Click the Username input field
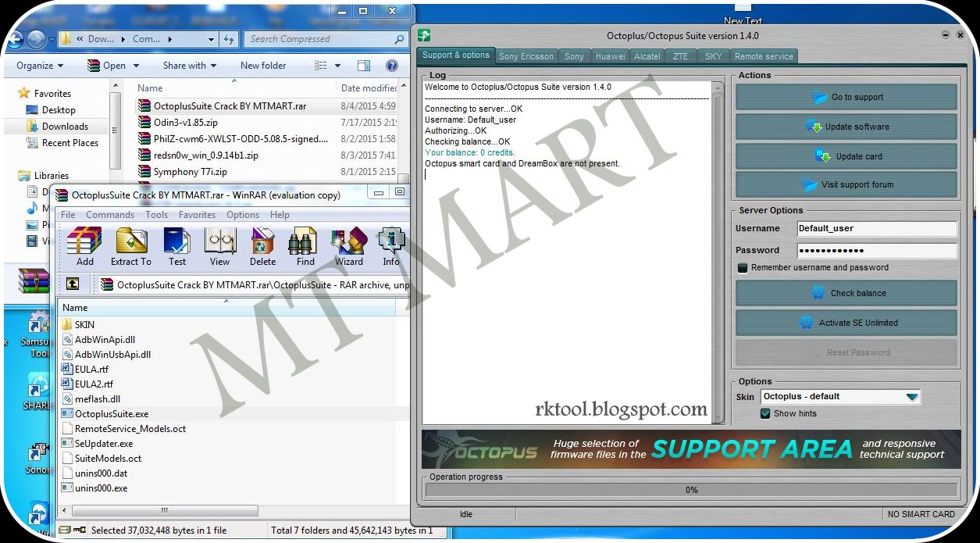 [877, 229]
